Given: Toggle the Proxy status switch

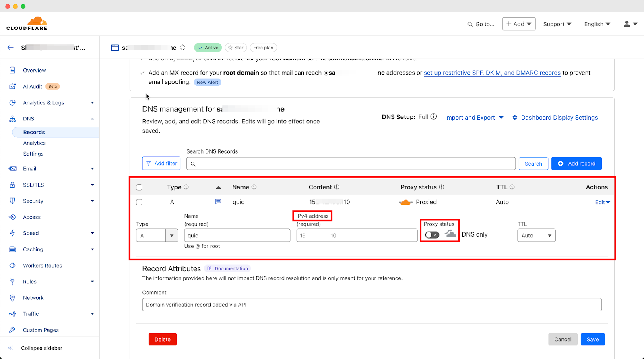Looking at the screenshot, I should click(432, 235).
